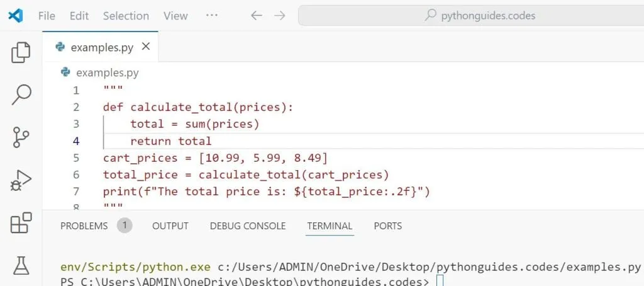
Task: Switch to the PROBLEMS panel tab
Action: tap(84, 226)
